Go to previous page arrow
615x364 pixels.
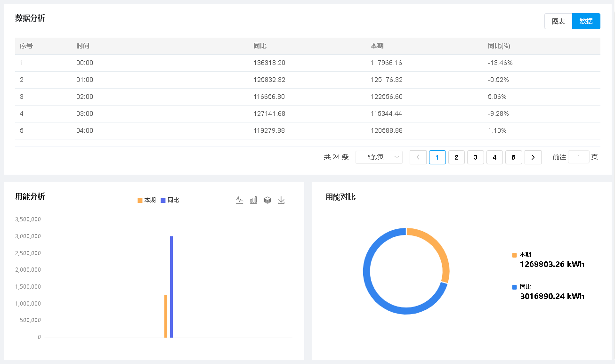tap(418, 157)
